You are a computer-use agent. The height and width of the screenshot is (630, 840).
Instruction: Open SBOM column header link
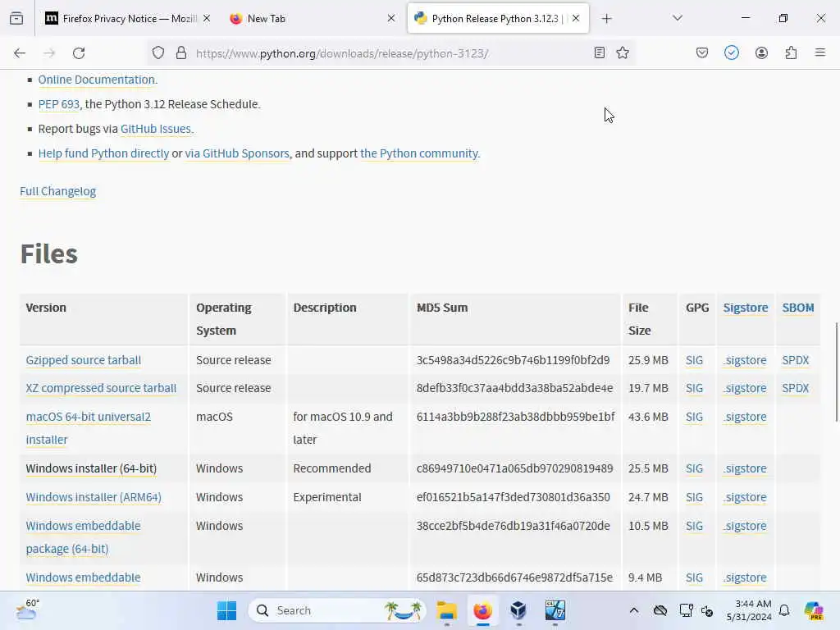click(797, 308)
